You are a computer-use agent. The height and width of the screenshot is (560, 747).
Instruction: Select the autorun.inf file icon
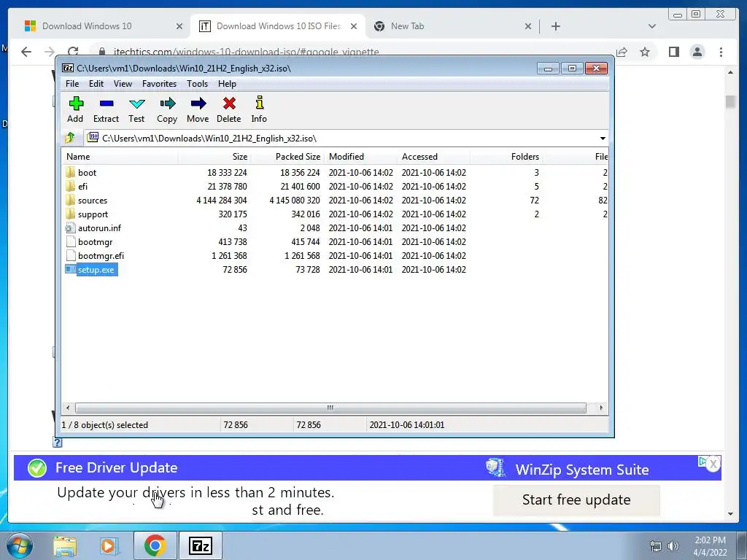tap(71, 227)
